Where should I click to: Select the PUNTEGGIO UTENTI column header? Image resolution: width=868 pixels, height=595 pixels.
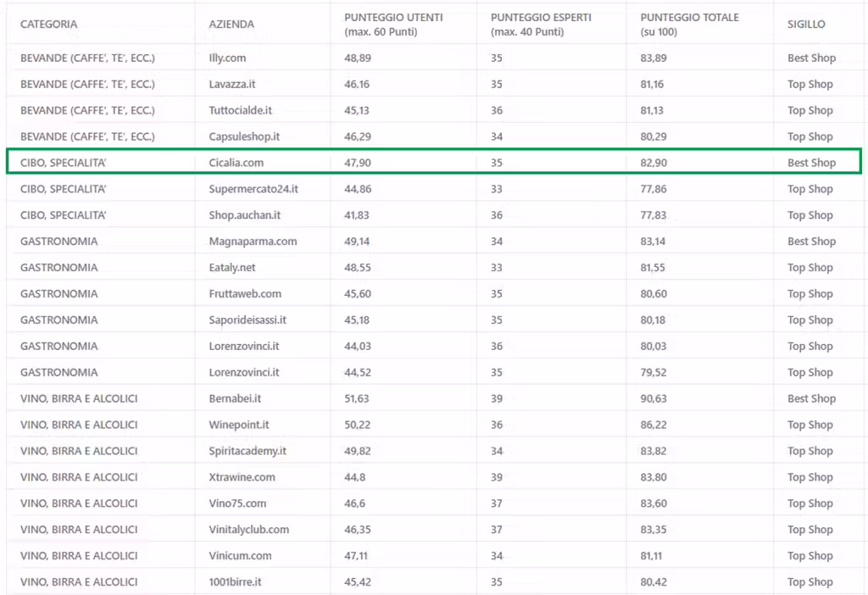point(393,25)
